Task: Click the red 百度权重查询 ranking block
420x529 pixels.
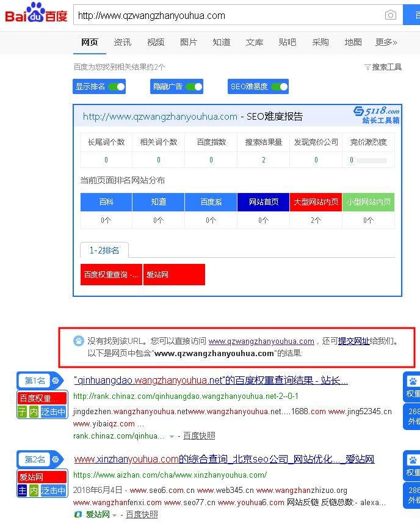Action: tap(111, 275)
